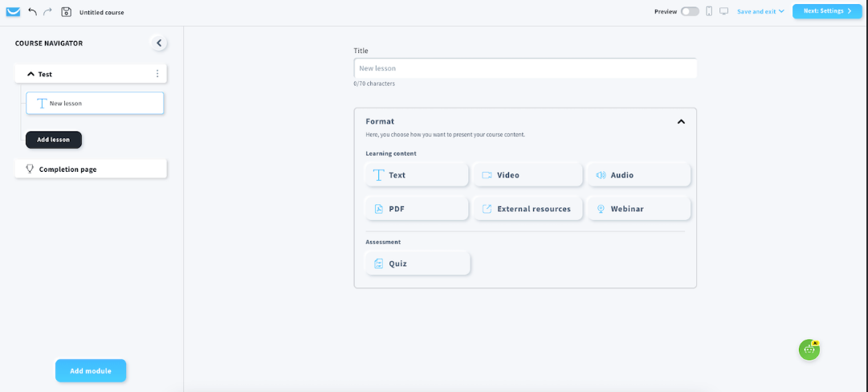Redo the last action
868x392 pixels.
(47, 11)
